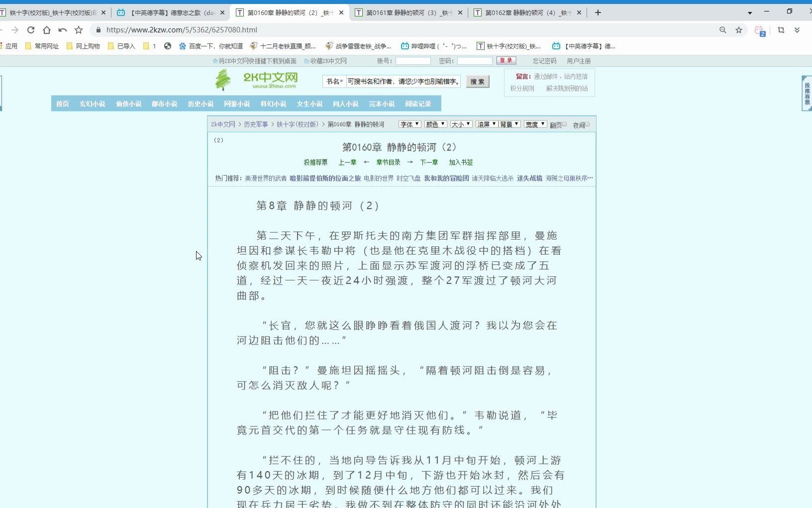Click the account 账号 input field
This screenshot has height=508, width=812.
413,61
